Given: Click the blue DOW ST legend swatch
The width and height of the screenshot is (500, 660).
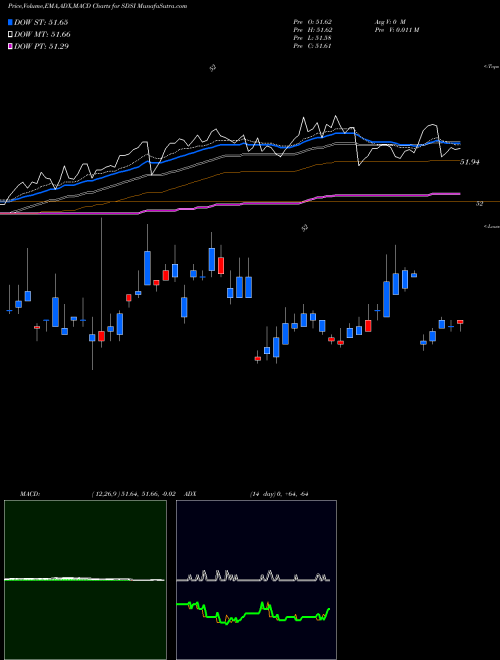Looking at the screenshot, I should [x=11, y=22].
